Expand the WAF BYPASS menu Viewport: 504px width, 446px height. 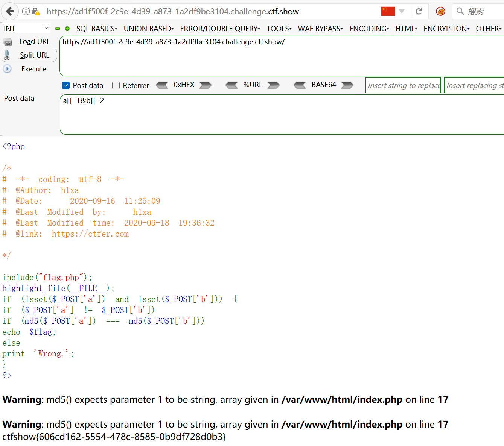pyautogui.click(x=320, y=29)
